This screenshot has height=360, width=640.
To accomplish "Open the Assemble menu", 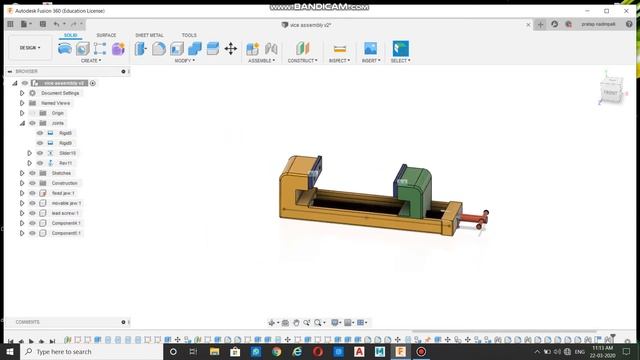I will pos(262,61).
